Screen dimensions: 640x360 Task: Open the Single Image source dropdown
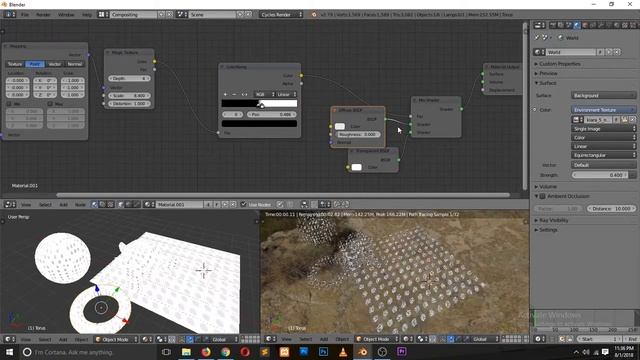603,129
